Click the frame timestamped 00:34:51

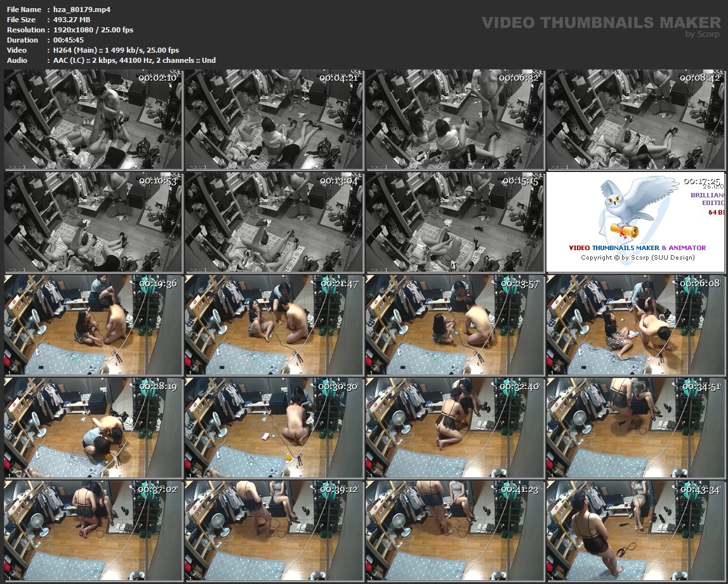pos(635,428)
